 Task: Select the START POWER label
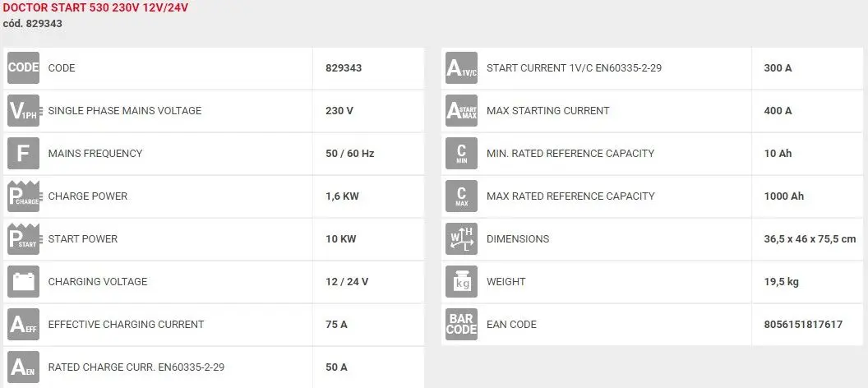pos(83,238)
